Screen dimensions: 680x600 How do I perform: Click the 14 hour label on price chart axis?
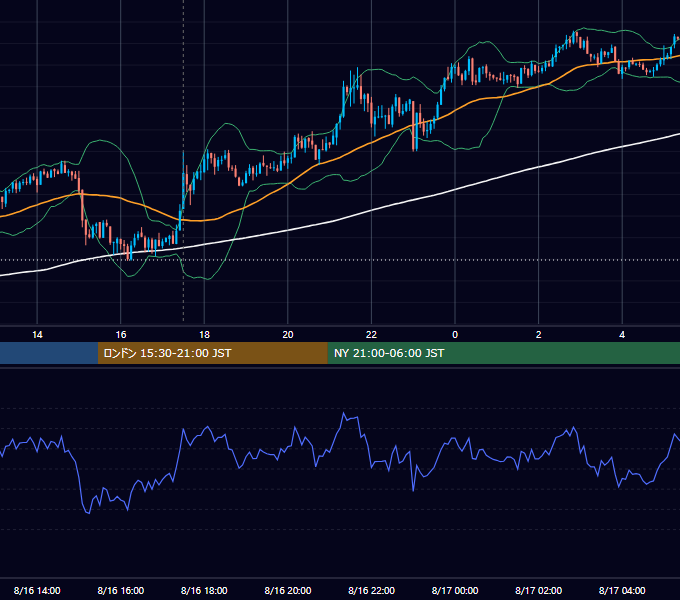(37, 335)
